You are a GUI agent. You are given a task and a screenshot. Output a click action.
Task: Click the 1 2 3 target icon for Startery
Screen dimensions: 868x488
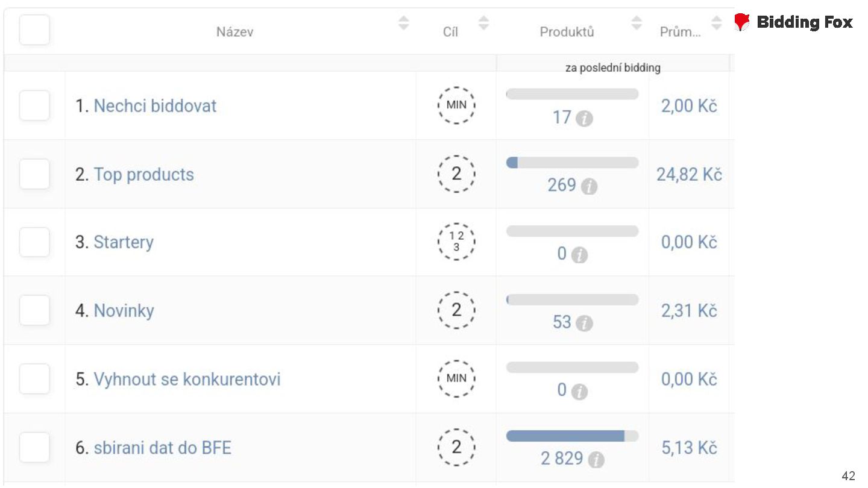tap(456, 242)
